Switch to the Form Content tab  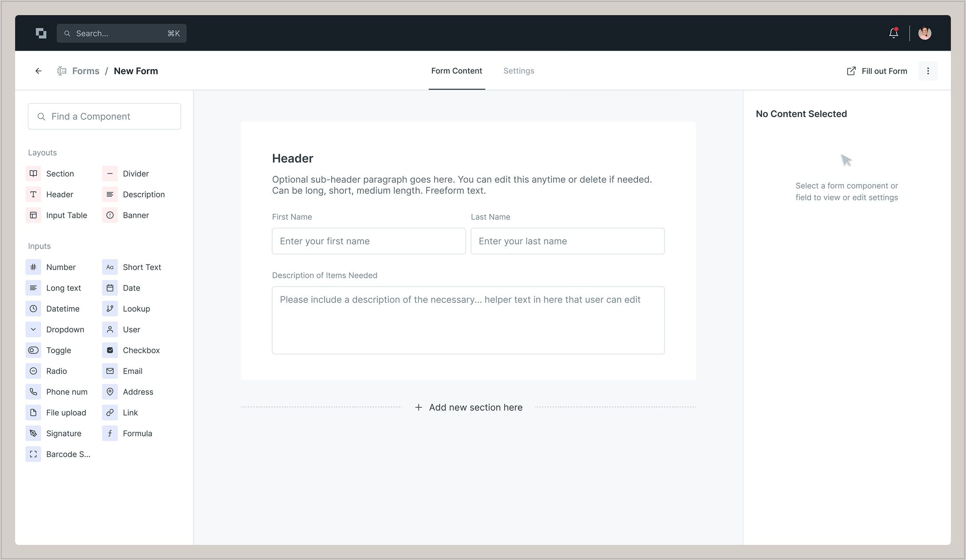click(457, 71)
